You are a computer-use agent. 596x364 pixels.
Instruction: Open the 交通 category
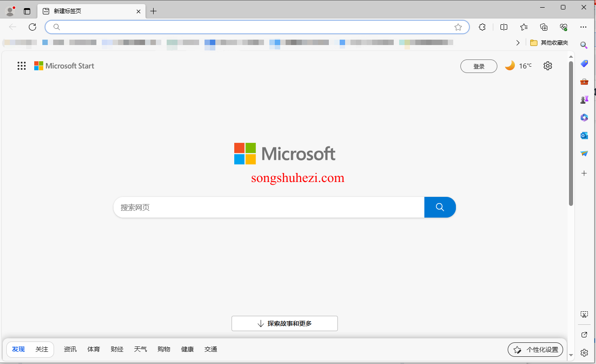point(211,349)
